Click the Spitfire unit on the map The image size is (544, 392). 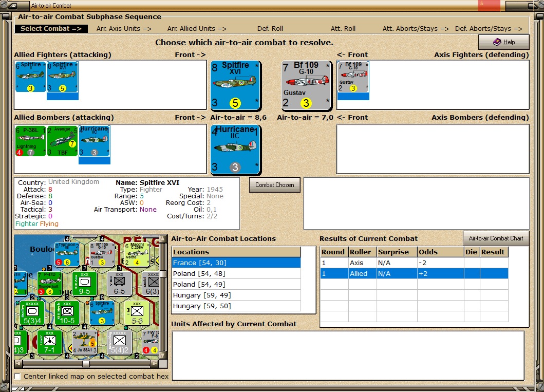[x=102, y=313]
